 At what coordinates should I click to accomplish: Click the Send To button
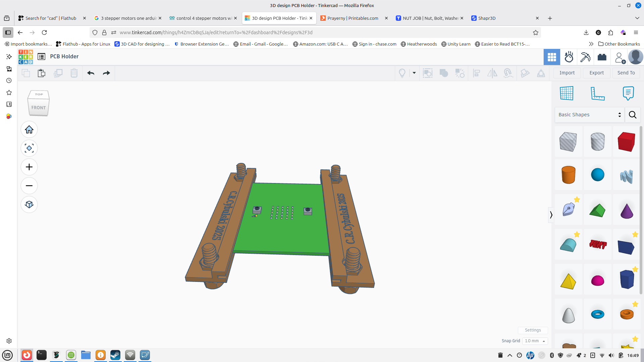point(626,73)
